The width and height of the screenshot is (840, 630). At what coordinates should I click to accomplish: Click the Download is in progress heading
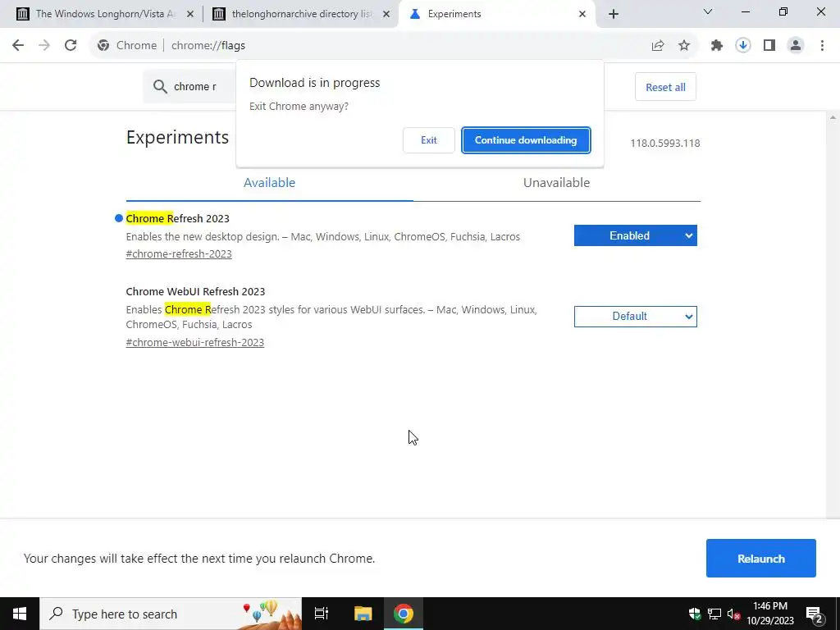click(314, 83)
